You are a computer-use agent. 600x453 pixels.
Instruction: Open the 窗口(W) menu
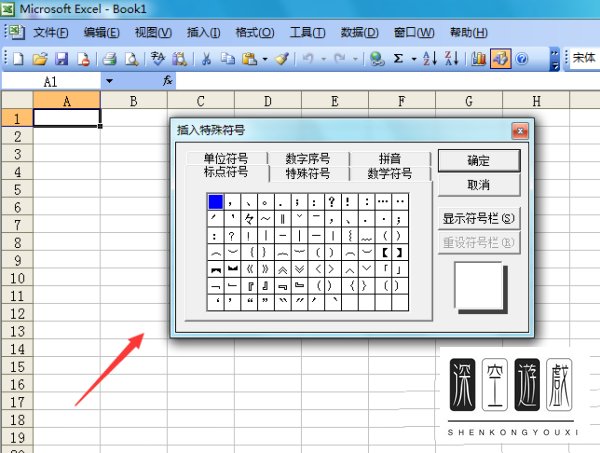[414, 33]
